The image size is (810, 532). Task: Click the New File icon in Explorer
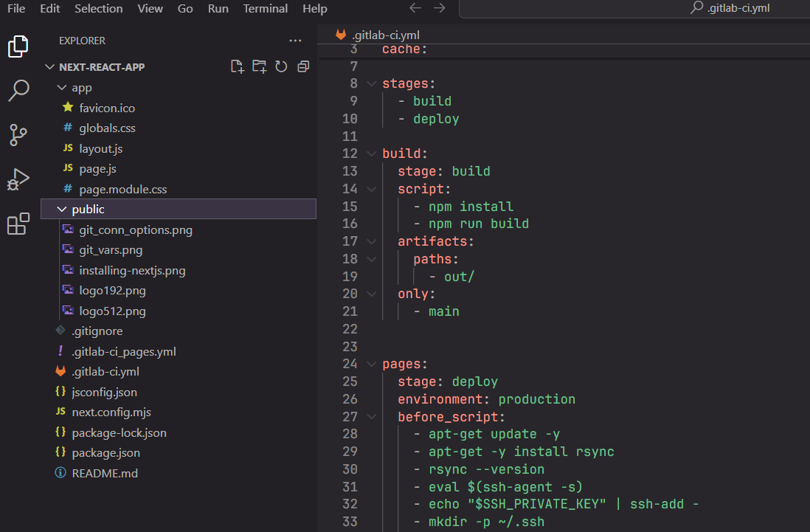click(237, 66)
